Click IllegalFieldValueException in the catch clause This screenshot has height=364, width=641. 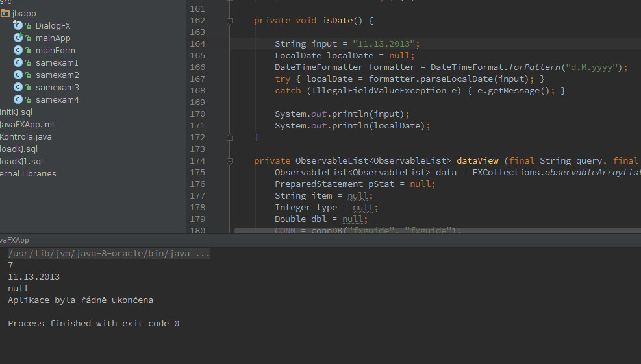click(x=379, y=91)
